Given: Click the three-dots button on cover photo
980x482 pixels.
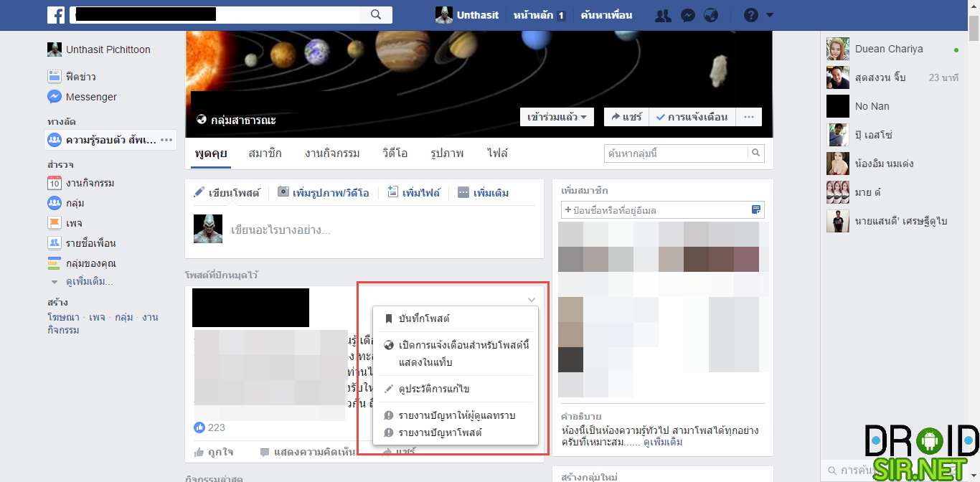Looking at the screenshot, I should click(748, 117).
